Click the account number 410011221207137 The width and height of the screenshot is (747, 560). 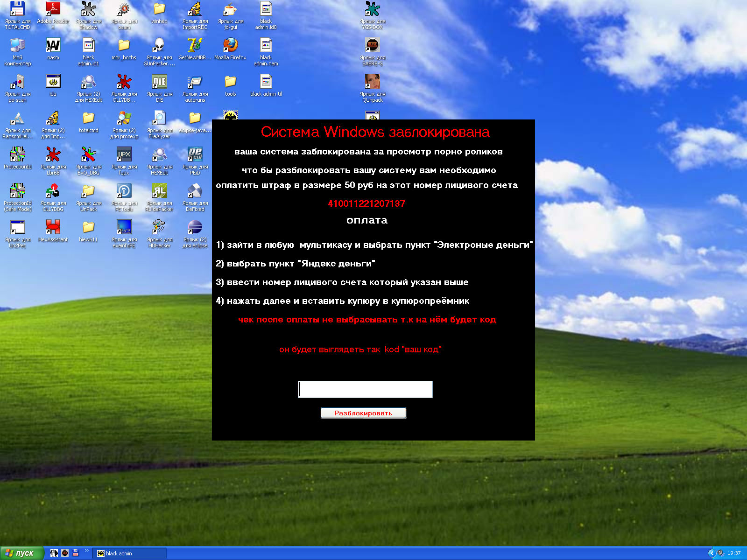pyautogui.click(x=366, y=203)
